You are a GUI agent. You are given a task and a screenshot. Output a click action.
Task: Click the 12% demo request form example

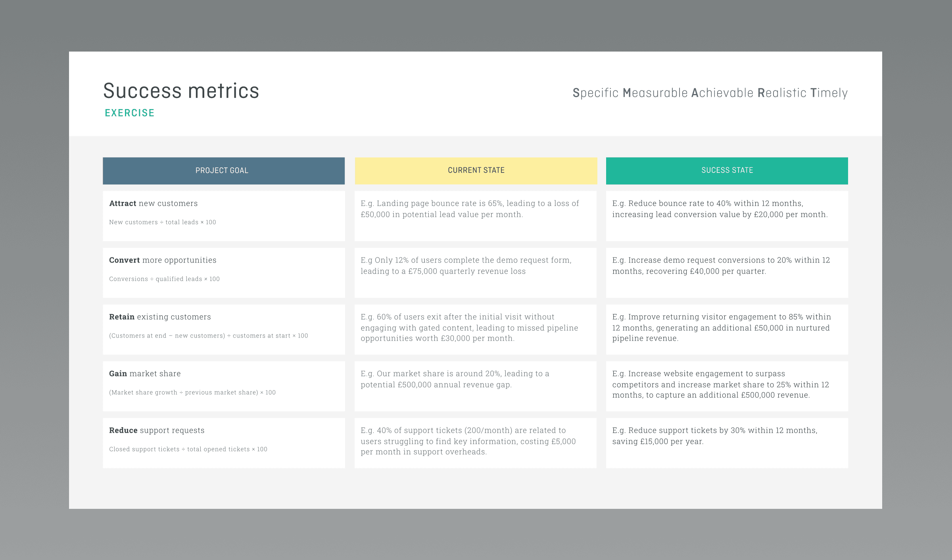[x=466, y=265]
